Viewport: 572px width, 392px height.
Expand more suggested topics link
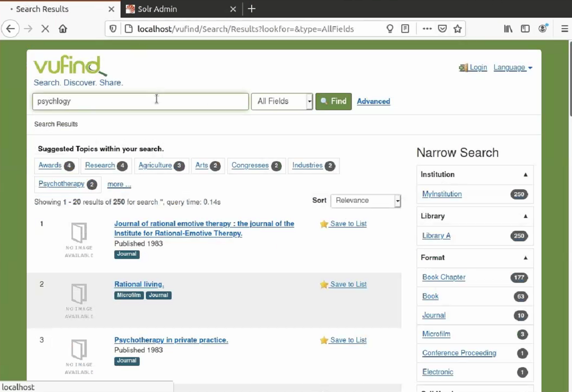(x=119, y=185)
